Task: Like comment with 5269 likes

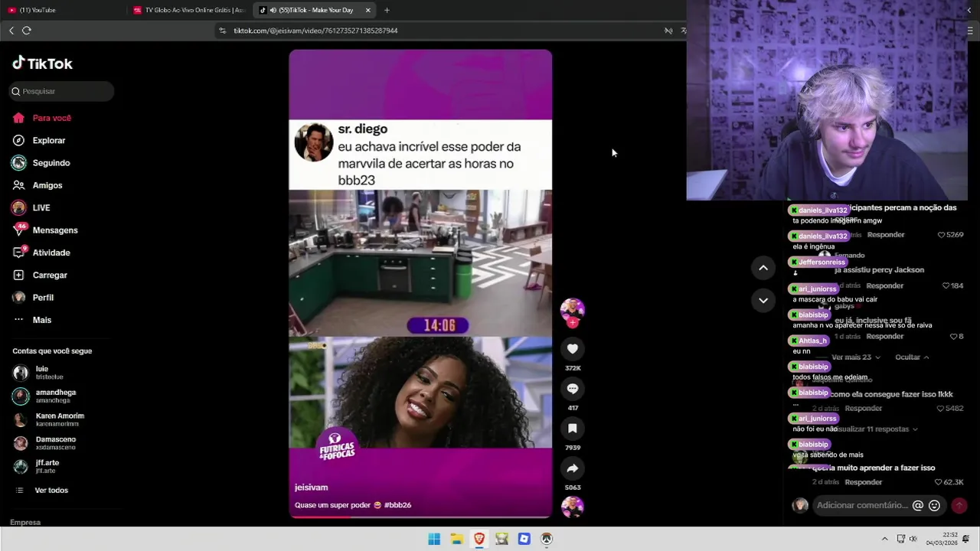Action: click(942, 235)
